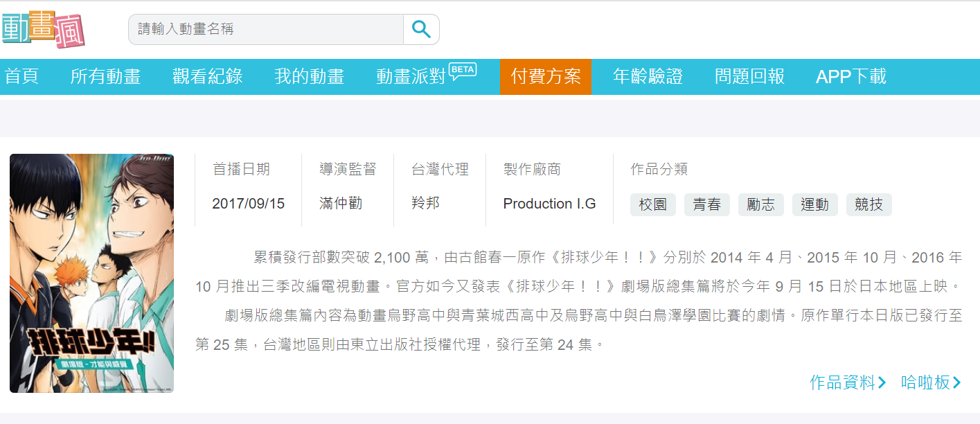Click the Taiwan agent name 羚邦
The image size is (980, 424).
point(425,204)
